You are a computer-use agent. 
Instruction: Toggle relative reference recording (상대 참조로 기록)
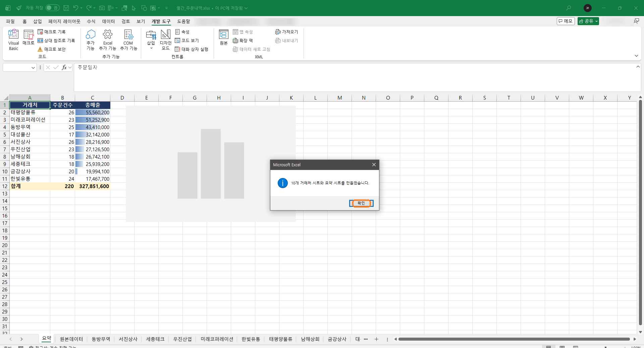(56, 41)
